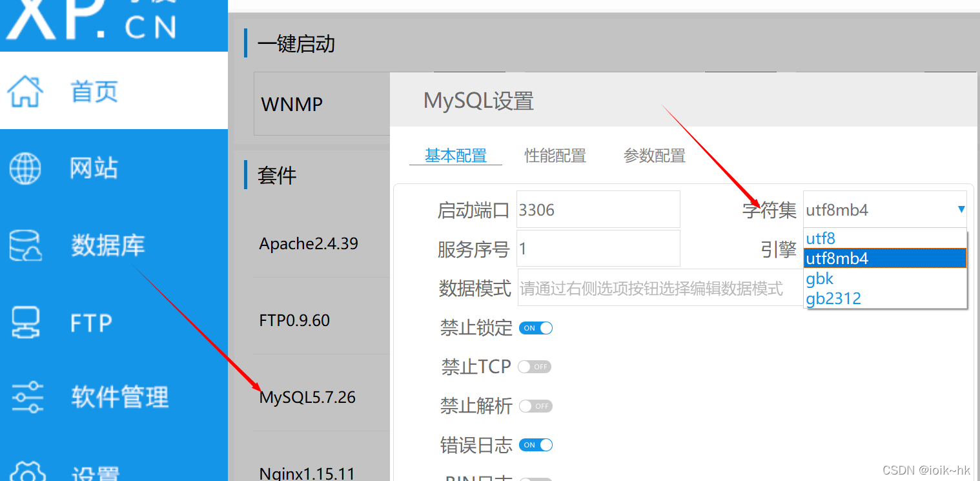Click the WNMP one-click start entry
Image resolution: width=980 pixels, height=481 pixels.
click(292, 105)
